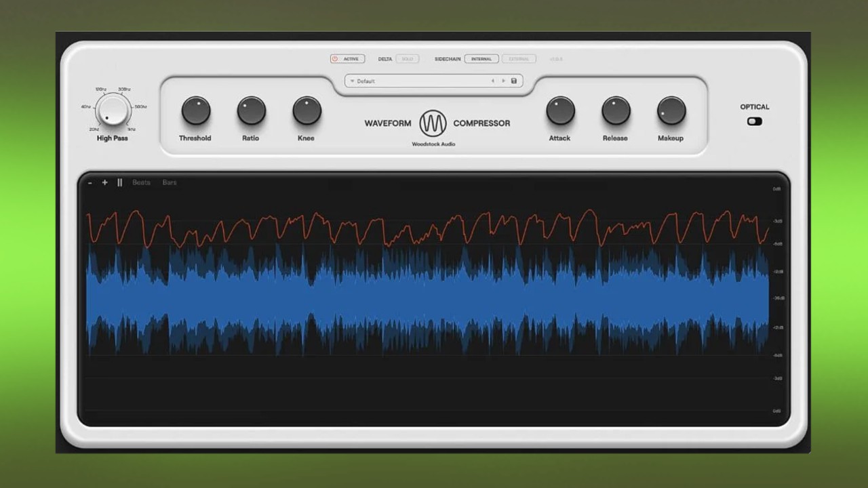Save the current preset with the disk icon
868x488 pixels.
(513, 81)
